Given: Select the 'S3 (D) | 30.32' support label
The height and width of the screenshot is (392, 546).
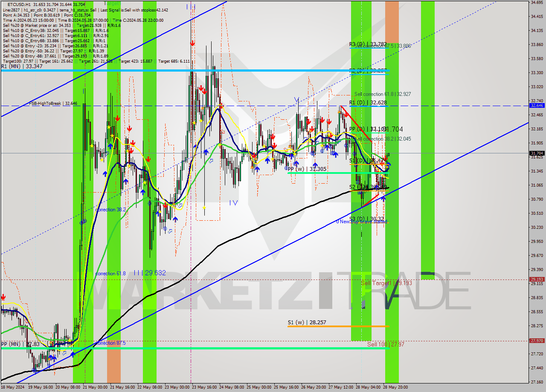Looking at the screenshot, I should (367, 219).
